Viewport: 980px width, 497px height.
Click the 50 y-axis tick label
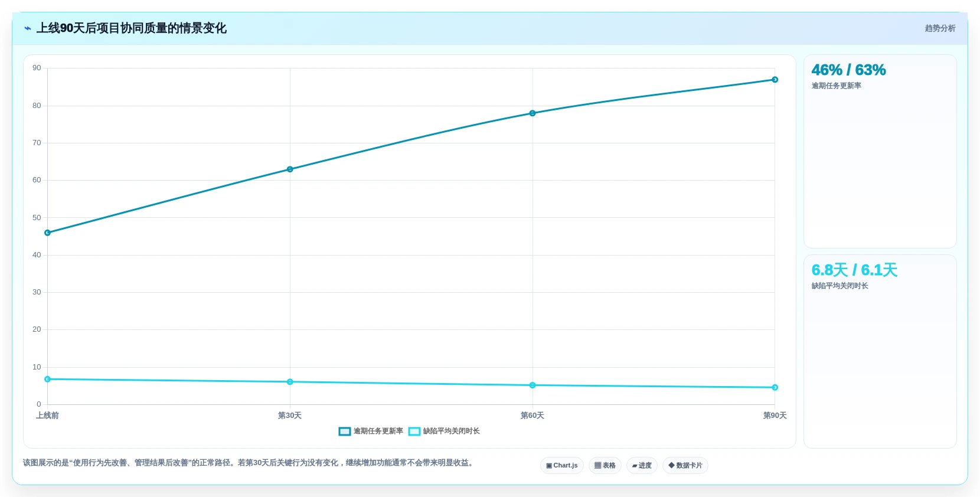37,218
